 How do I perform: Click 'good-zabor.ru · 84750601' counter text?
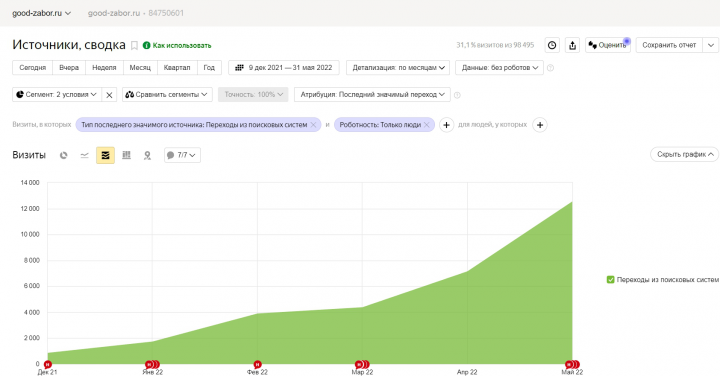point(135,13)
